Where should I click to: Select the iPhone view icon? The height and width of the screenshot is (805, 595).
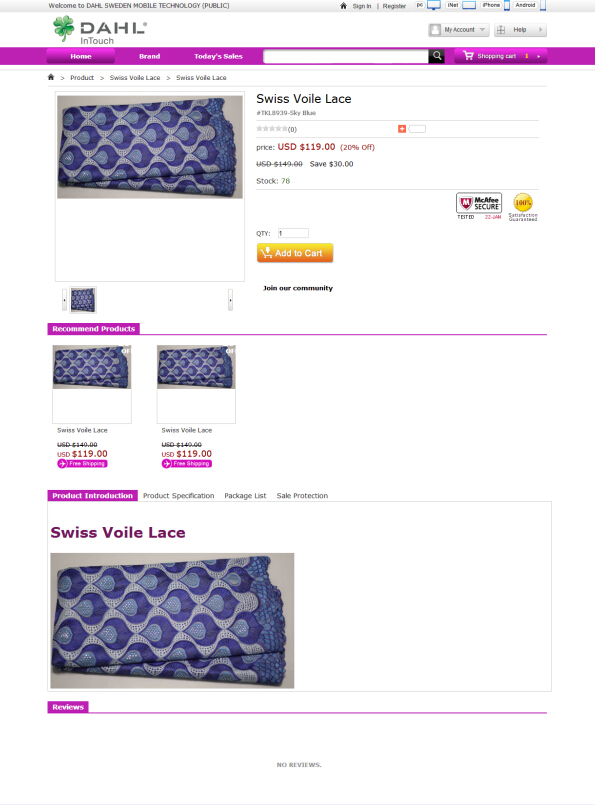pos(507,6)
